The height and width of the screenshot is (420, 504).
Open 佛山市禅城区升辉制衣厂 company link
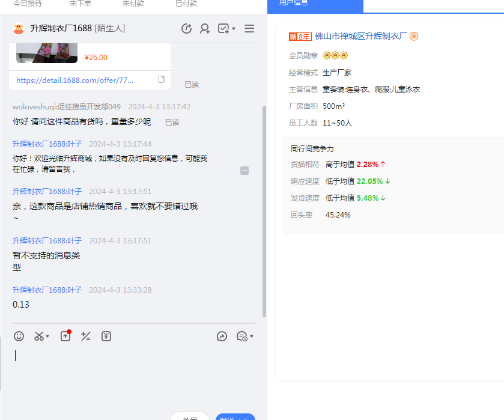[x=361, y=37]
